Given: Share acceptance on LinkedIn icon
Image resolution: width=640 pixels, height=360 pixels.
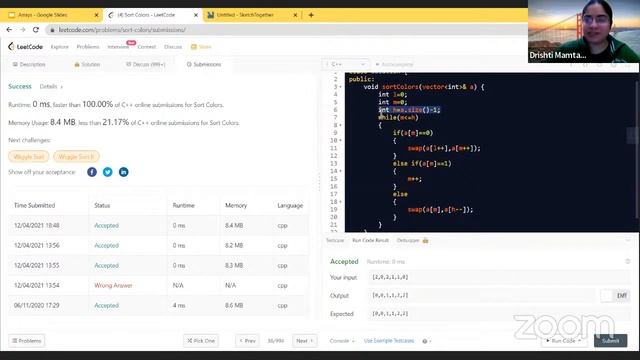Looking at the screenshot, I should coord(123,172).
